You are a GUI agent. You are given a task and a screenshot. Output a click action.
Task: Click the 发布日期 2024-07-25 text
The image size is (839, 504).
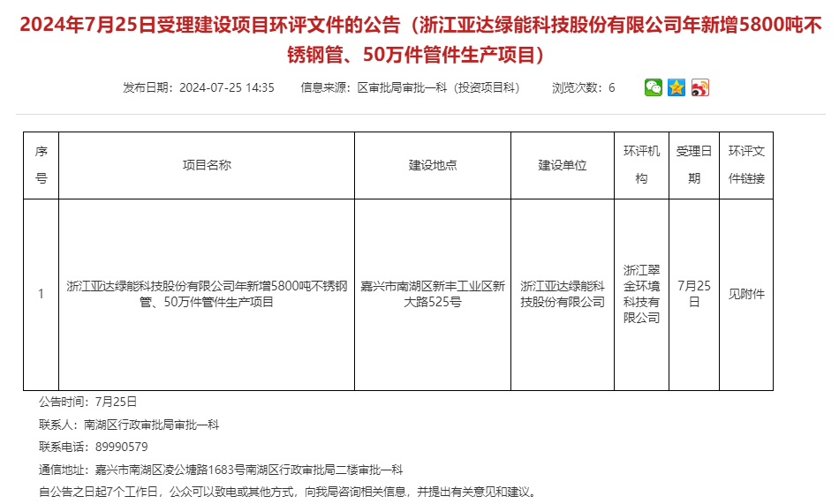coord(199,87)
